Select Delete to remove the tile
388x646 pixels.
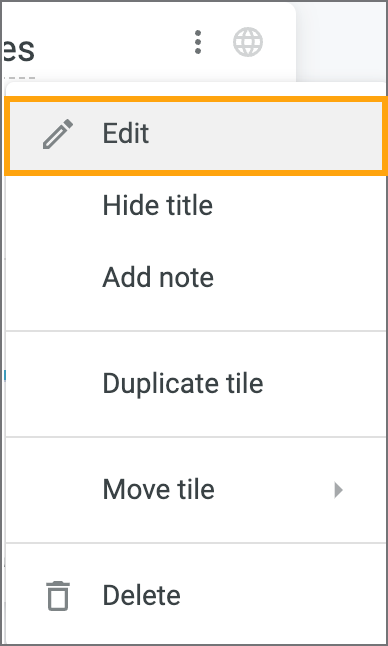click(196, 595)
